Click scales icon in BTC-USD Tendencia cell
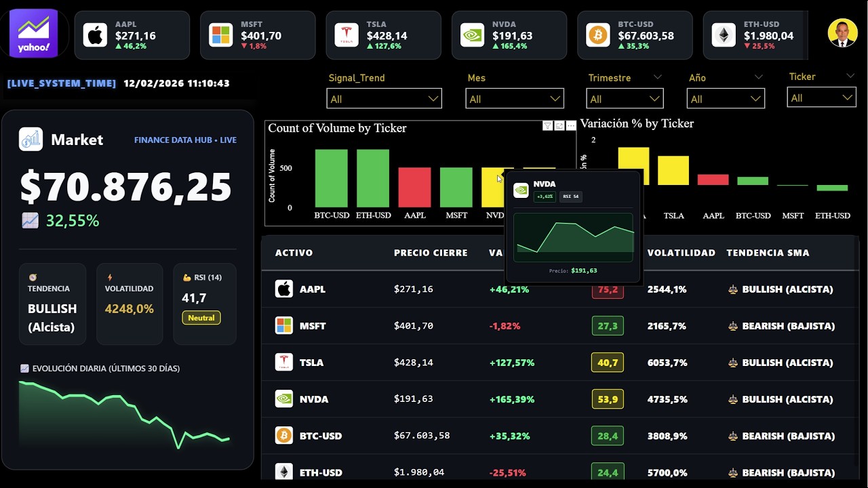868x488 pixels. 732,436
